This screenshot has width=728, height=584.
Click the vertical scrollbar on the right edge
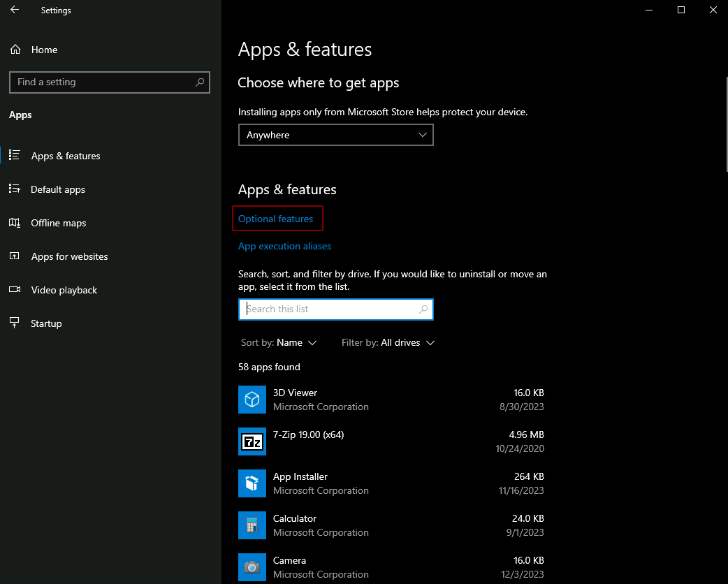click(726, 124)
